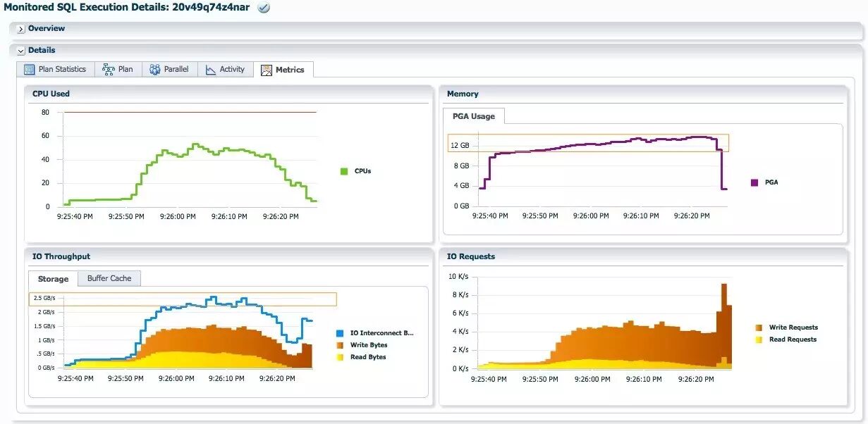868x424 pixels.
Task: Open the Plan Statistics tab
Action: (55, 69)
